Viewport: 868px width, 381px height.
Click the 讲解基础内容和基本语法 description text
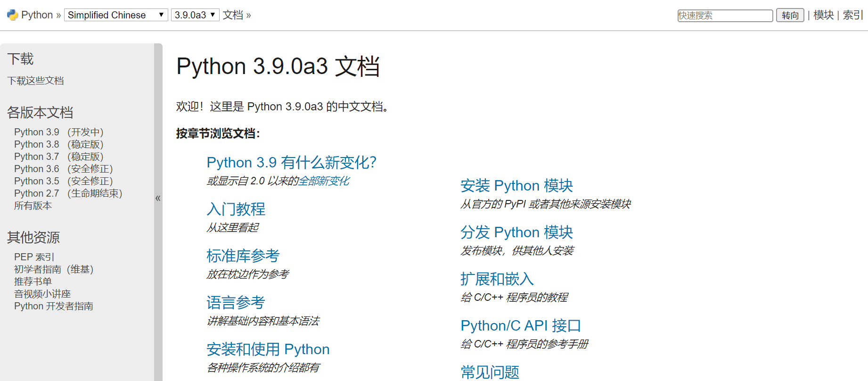(263, 321)
